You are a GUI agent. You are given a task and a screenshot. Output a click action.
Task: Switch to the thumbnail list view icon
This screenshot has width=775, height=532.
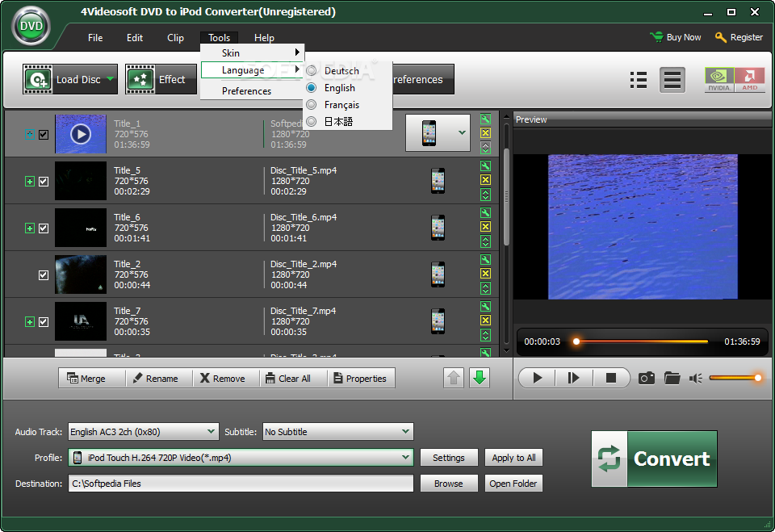point(639,80)
